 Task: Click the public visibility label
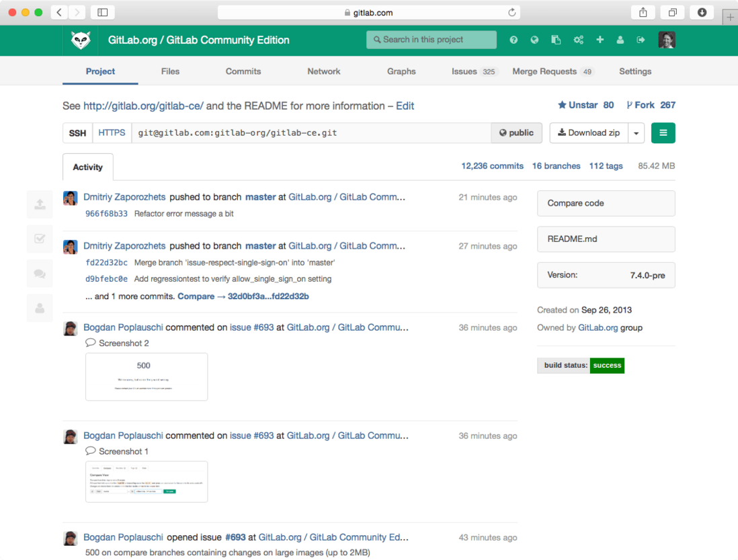pyautogui.click(x=516, y=132)
